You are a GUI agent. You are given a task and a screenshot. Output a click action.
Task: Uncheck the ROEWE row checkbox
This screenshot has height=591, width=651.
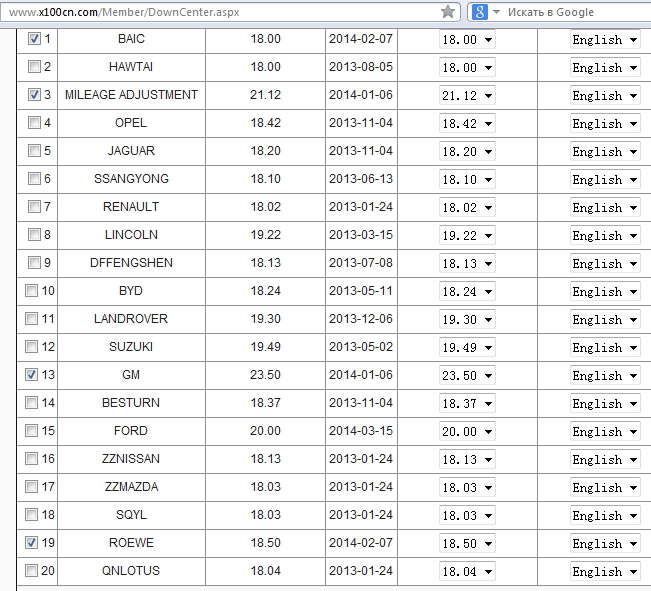coord(31,542)
